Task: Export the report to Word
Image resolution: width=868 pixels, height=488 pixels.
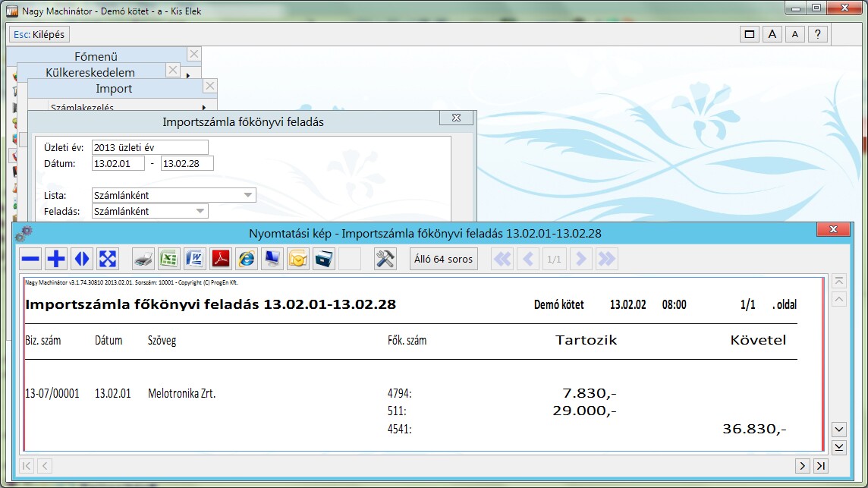Action: pos(195,259)
